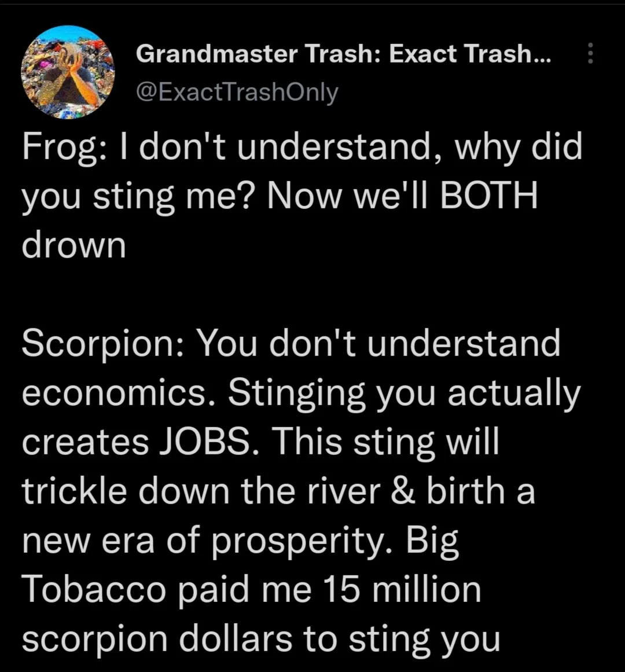The height and width of the screenshot is (672, 625).
Task: Open the Grandmaster Trash display name link
Action: coord(344,54)
